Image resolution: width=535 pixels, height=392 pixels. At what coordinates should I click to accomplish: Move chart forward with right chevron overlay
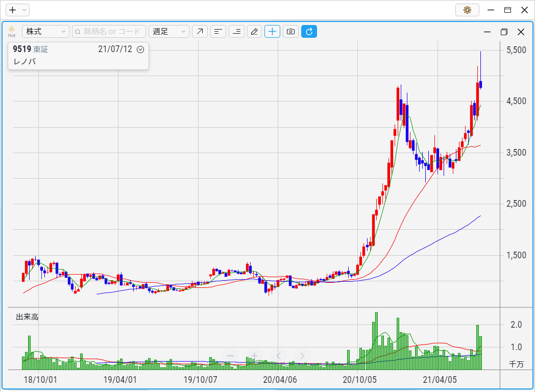[302, 356]
